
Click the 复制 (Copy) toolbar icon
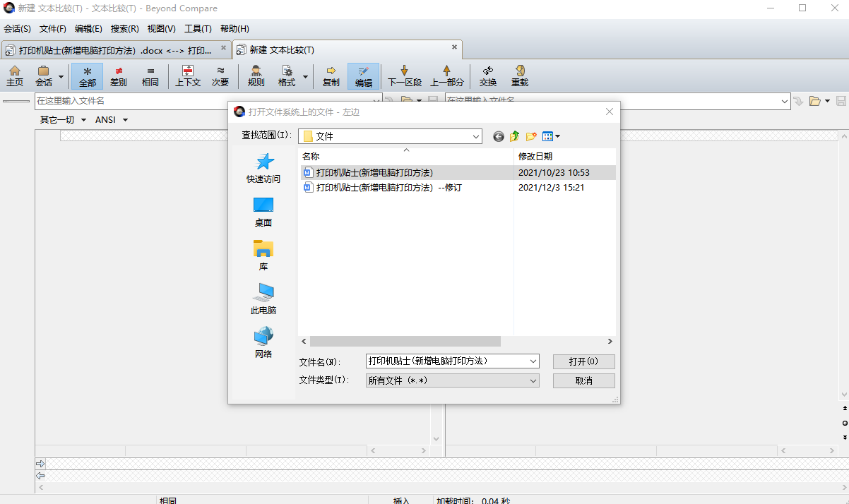point(331,76)
